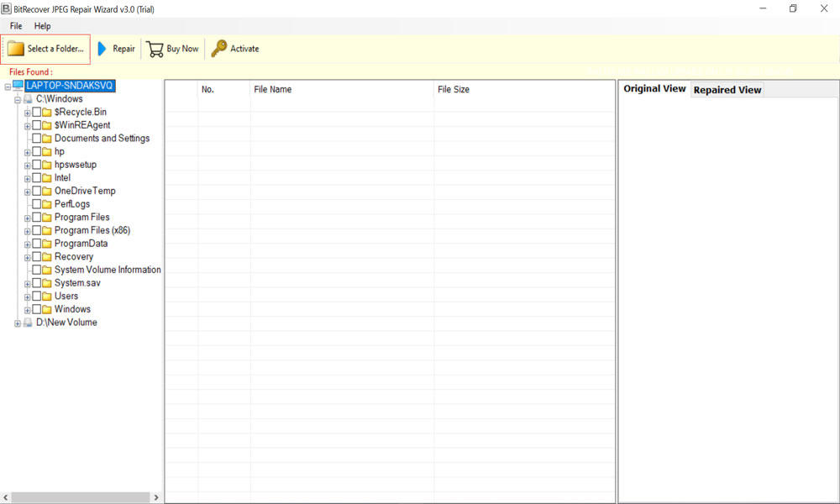Click the tree panel horizontal scrollbar thumb

click(x=81, y=497)
